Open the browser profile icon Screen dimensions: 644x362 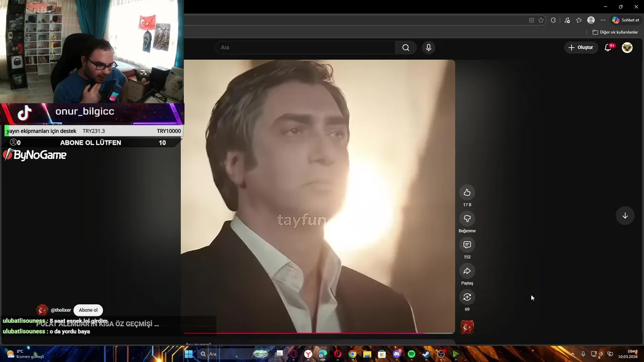point(591,20)
